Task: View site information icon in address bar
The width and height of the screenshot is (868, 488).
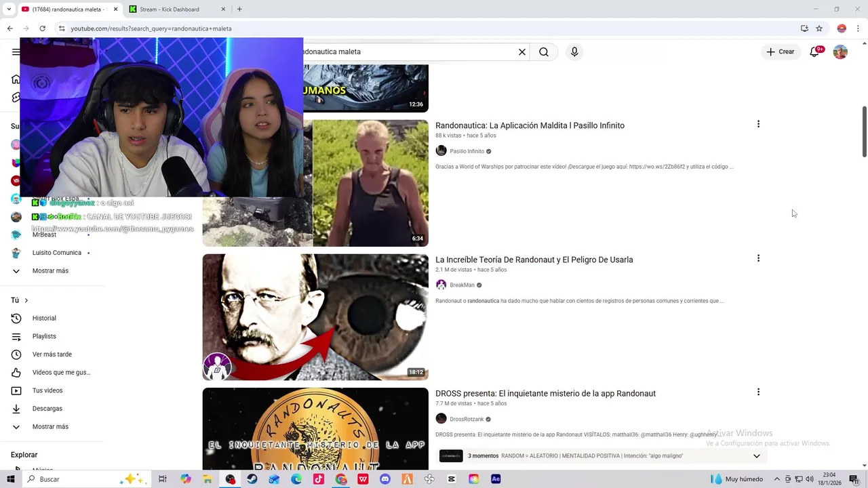Action: [62, 28]
